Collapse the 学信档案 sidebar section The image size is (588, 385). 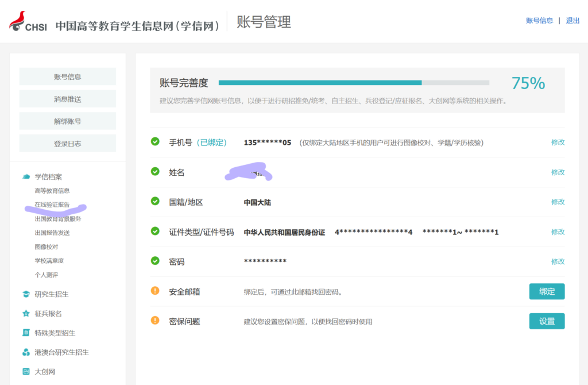(x=48, y=176)
